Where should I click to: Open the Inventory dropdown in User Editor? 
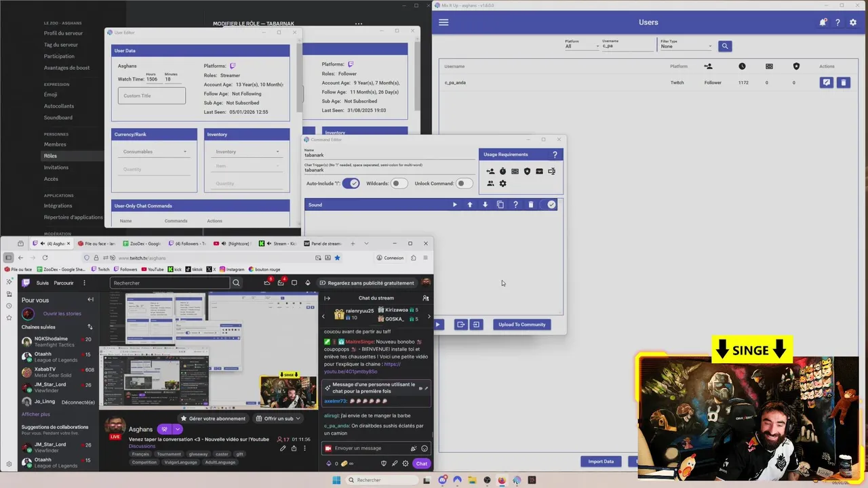click(248, 152)
